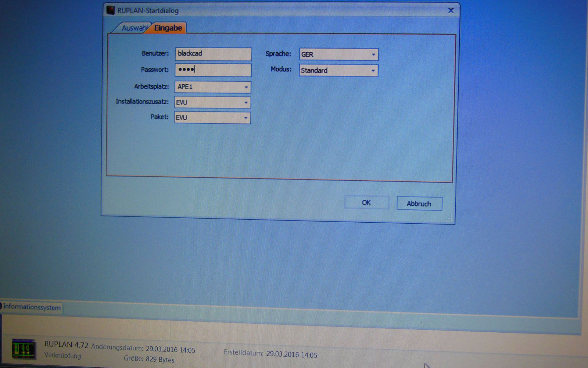The height and width of the screenshot is (368, 588).
Task: Click the Änderungsdatum 29.03.2016 14:05 value
Action: [170, 349]
